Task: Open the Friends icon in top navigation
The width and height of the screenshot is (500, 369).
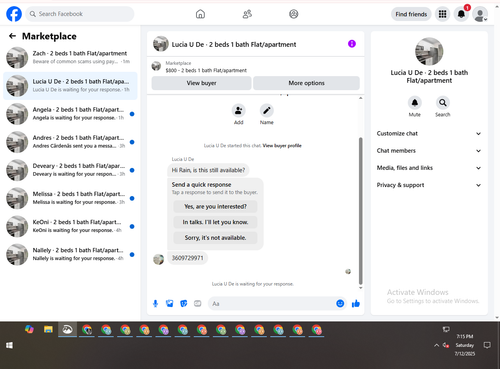Action: pyautogui.click(x=247, y=14)
